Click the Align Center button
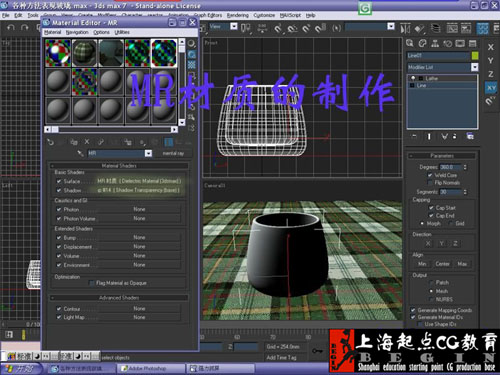500x375 pixels. [442, 264]
